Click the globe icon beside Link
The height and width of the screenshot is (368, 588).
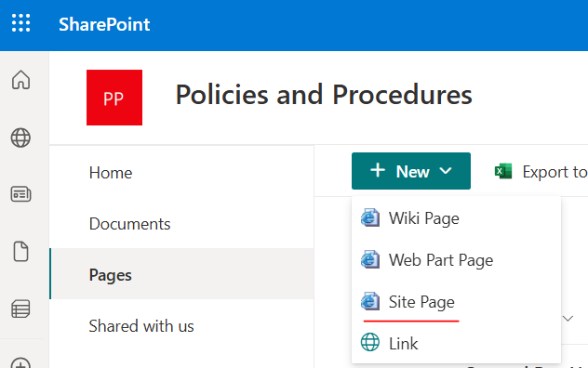[370, 342]
